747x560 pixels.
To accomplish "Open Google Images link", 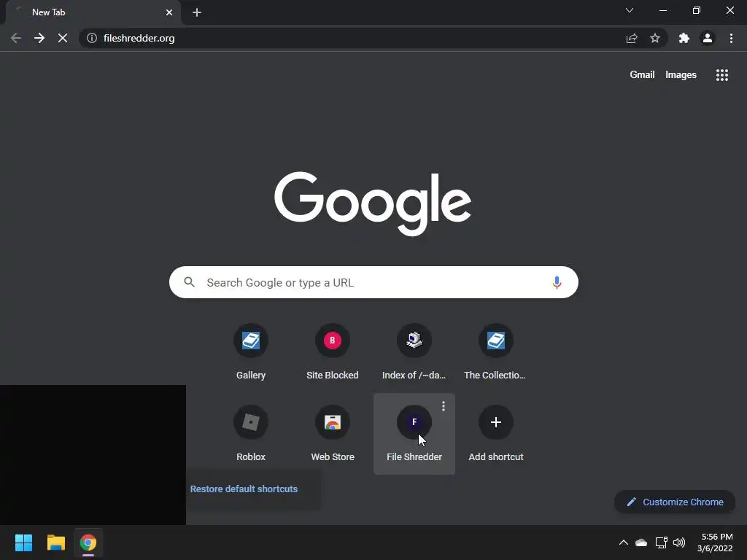I will 681,75.
